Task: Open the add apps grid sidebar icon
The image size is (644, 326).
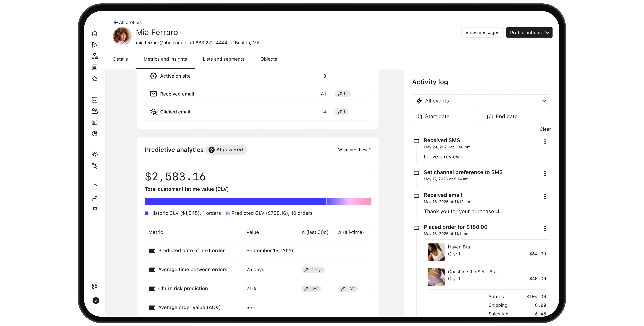Action: [x=95, y=286]
